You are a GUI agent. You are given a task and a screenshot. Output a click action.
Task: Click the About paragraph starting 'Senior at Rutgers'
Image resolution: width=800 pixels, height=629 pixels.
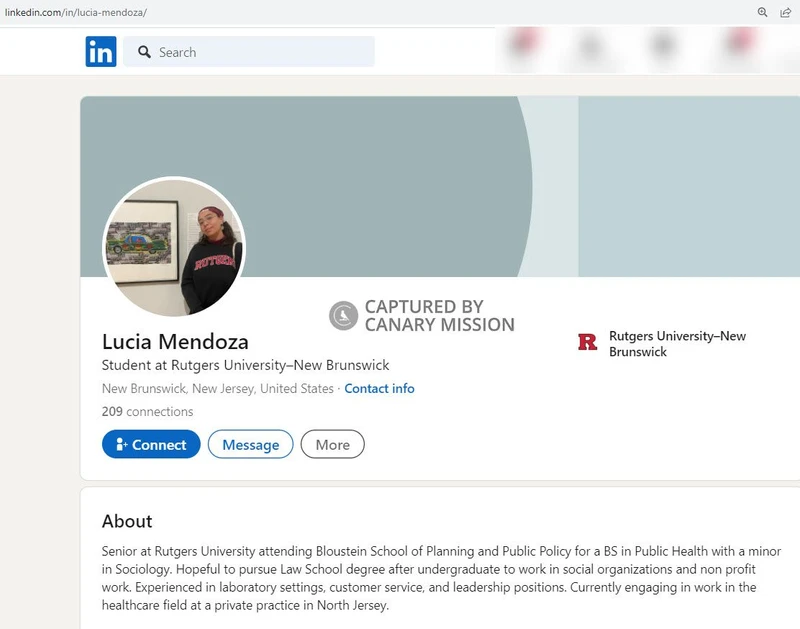441,578
